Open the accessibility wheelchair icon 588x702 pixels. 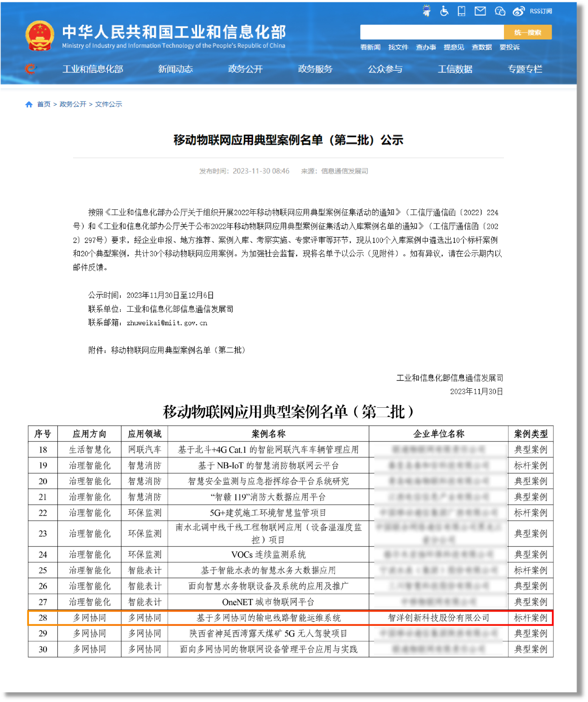click(x=444, y=11)
